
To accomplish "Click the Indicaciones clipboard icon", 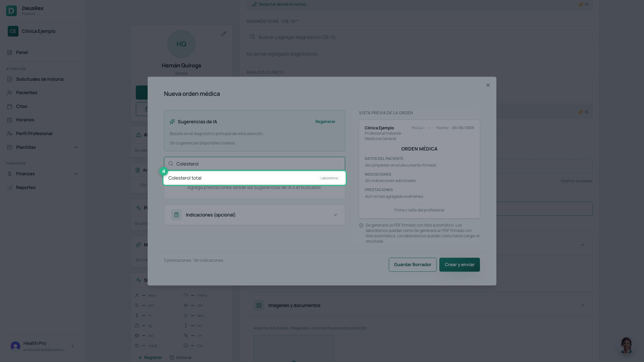I will pyautogui.click(x=176, y=215).
